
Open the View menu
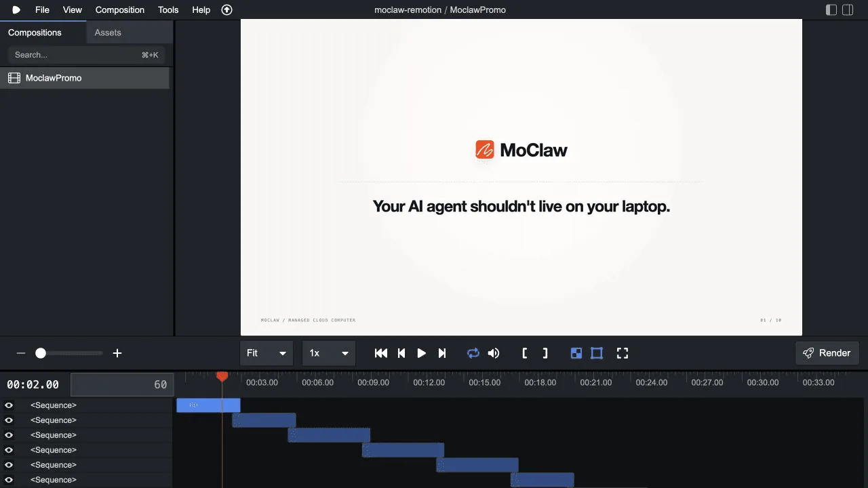pos(72,10)
